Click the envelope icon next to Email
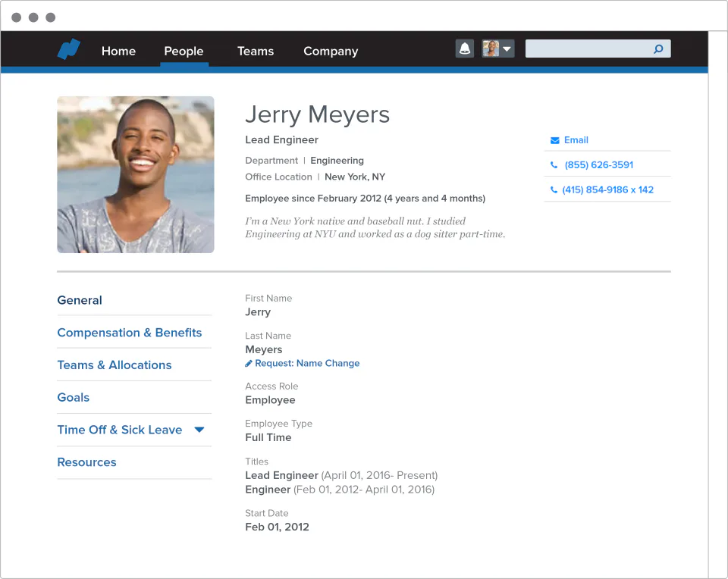728x579 pixels. pos(554,140)
